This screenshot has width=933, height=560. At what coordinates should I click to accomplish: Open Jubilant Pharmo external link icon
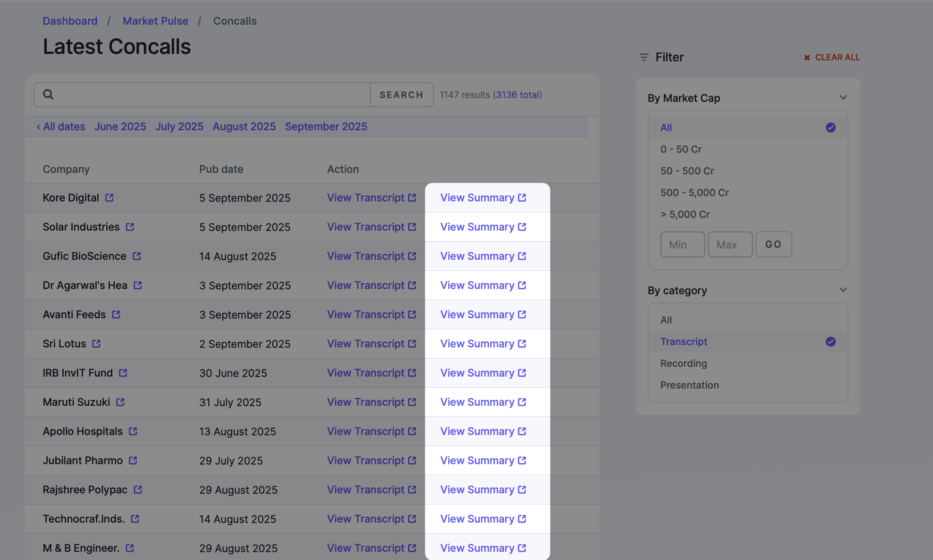(x=133, y=460)
